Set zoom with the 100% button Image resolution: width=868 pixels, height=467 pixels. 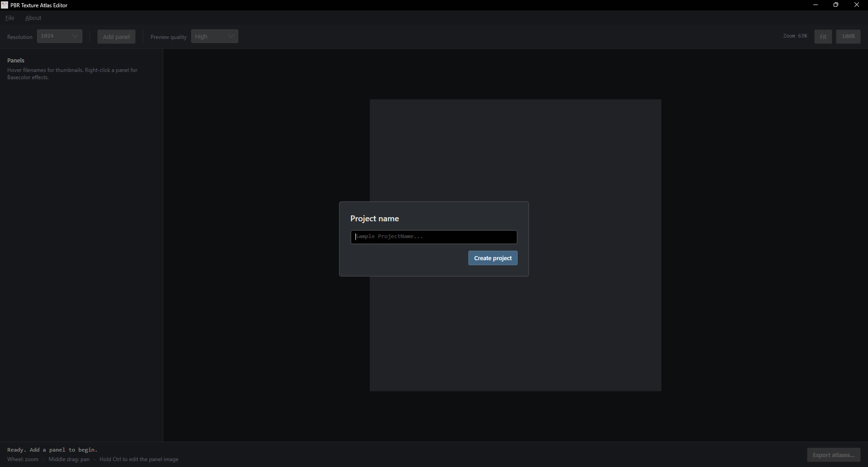point(848,37)
